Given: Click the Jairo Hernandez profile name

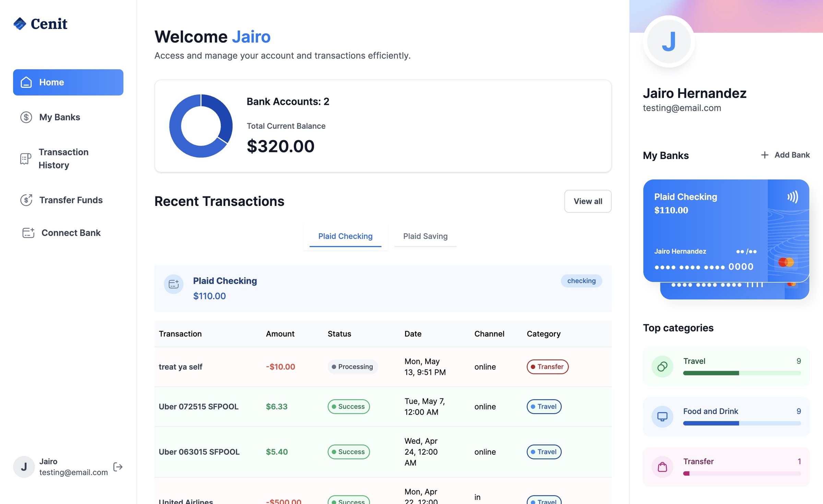Looking at the screenshot, I should click(694, 93).
